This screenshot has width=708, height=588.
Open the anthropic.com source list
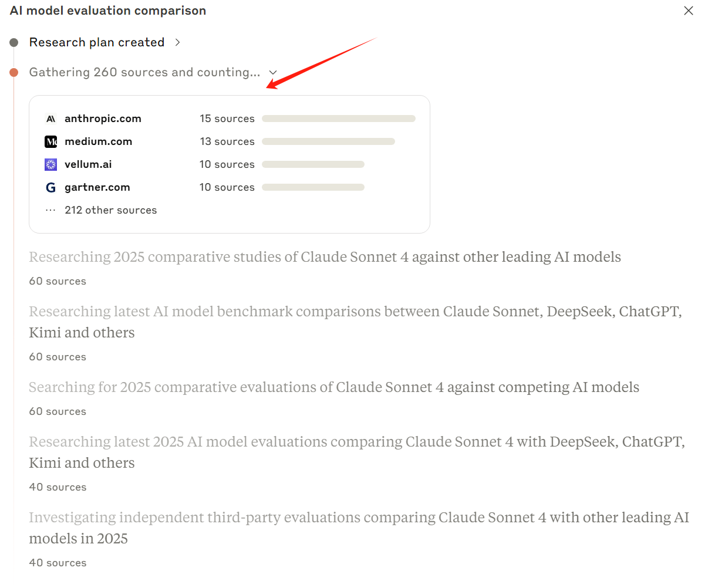(103, 119)
